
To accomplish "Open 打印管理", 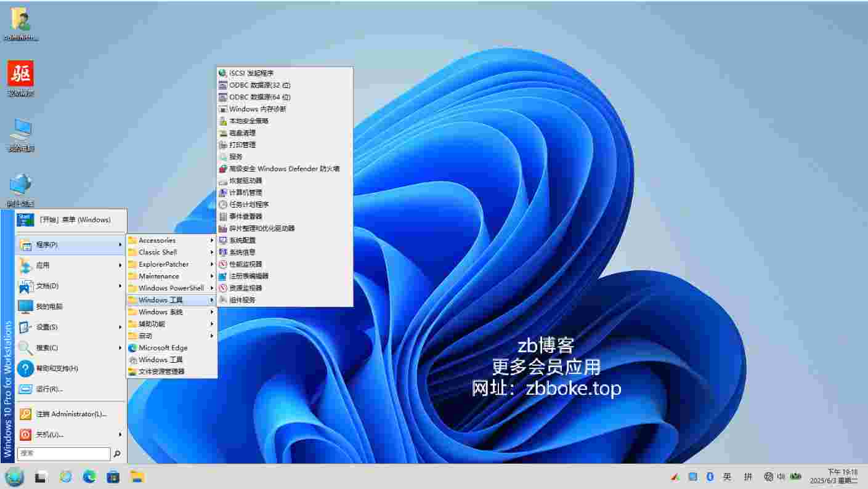I will point(285,145).
